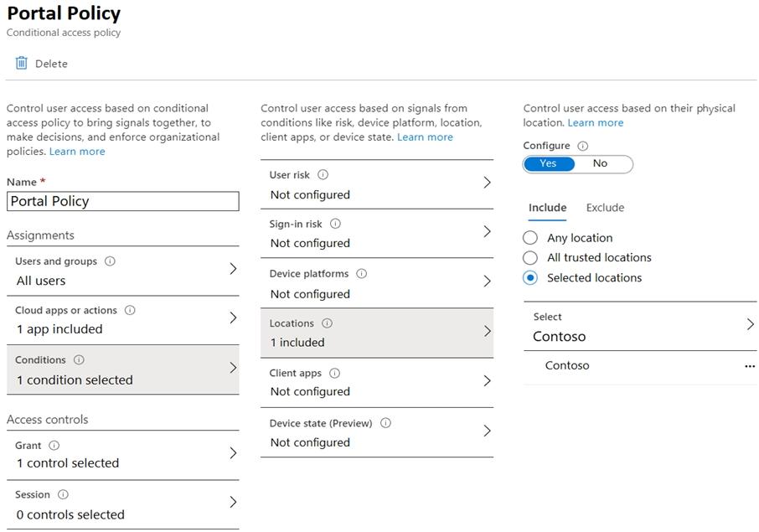Expand the Grant access control chevron
The image size is (759, 532).
click(x=233, y=453)
